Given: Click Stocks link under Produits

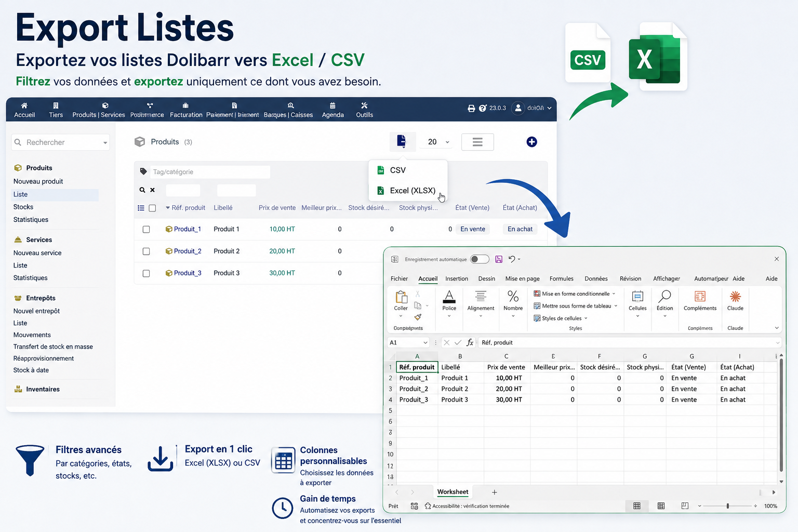Looking at the screenshot, I should [23, 207].
